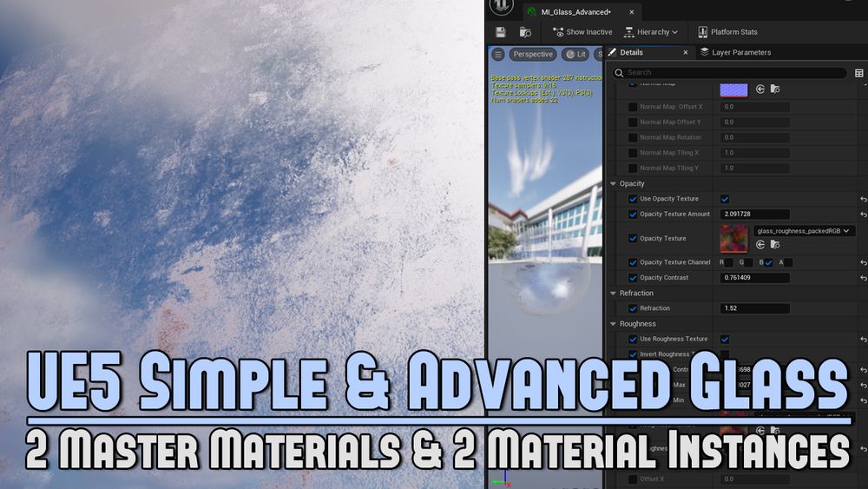Enable the G channel for Opacity Texture
The width and height of the screenshot is (868, 489).
point(748,262)
